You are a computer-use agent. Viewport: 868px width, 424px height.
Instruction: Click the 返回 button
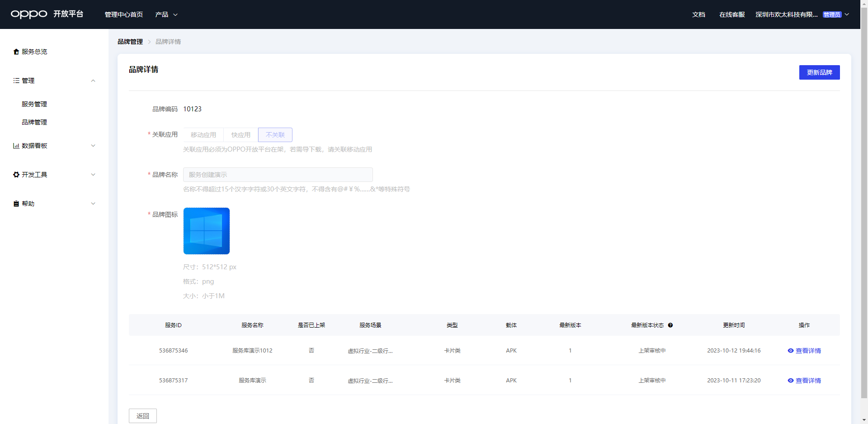click(x=142, y=416)
